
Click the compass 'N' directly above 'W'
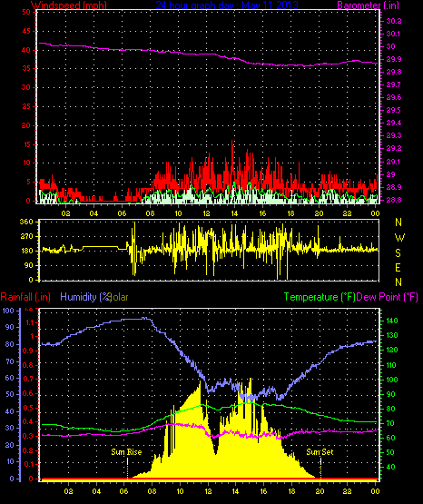398,222
